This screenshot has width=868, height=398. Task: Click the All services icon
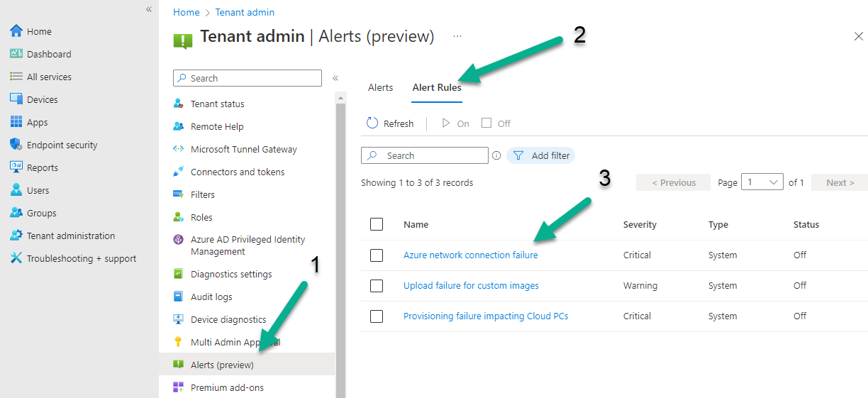[x=16, y=77]
